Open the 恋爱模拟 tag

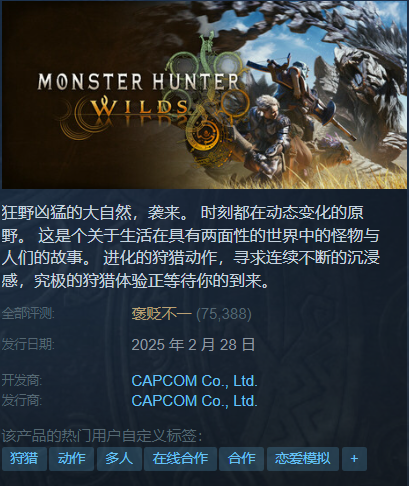click(303, 459)
